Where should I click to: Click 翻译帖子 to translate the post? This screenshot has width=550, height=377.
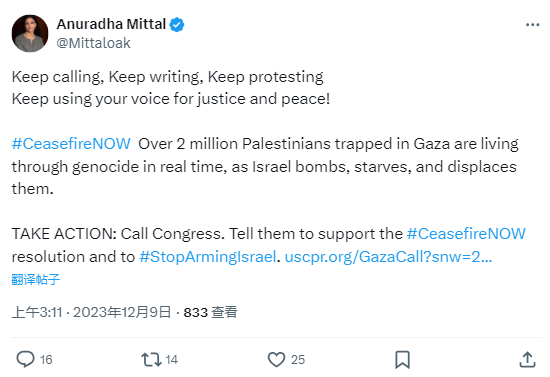pyautogui.click(x=35, y=280)
